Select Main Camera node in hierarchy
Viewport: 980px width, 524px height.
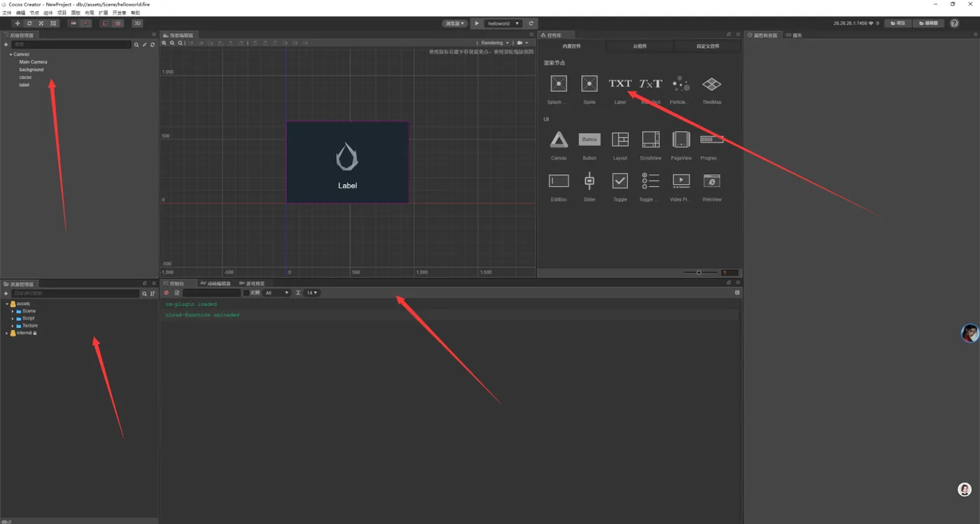tap(33, 62)
